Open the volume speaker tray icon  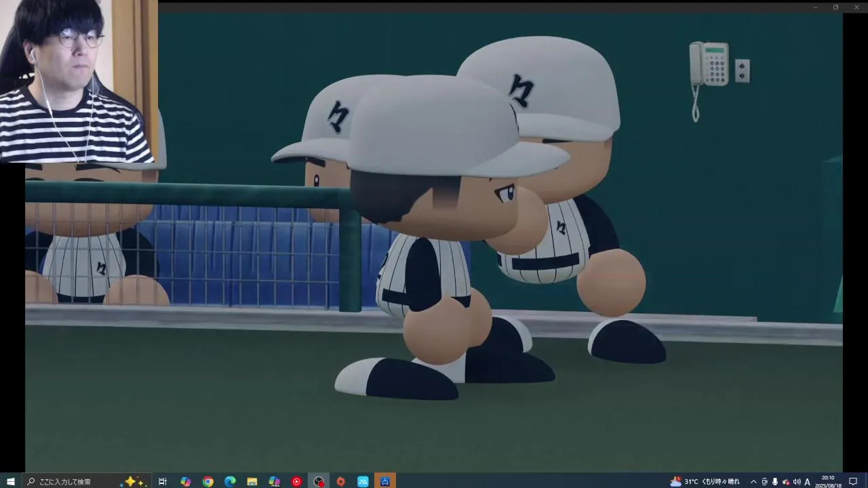tap(797, 481)
